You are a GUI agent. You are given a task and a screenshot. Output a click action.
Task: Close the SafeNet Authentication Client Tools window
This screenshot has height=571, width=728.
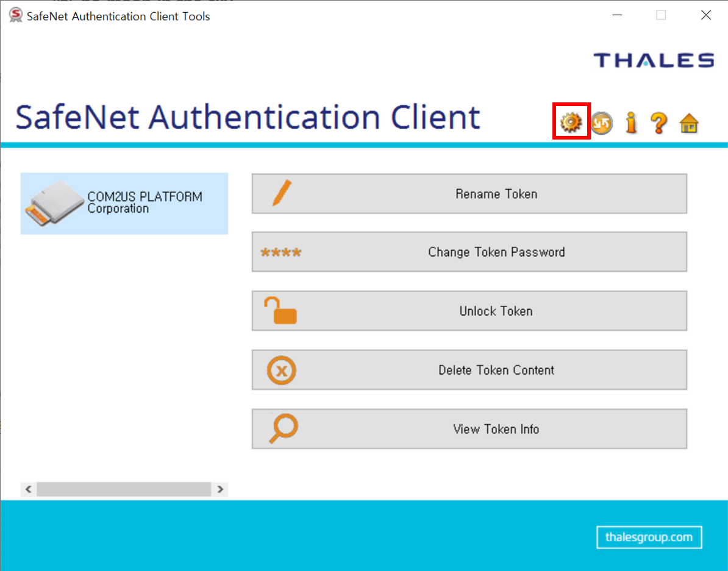coord(705,15)
